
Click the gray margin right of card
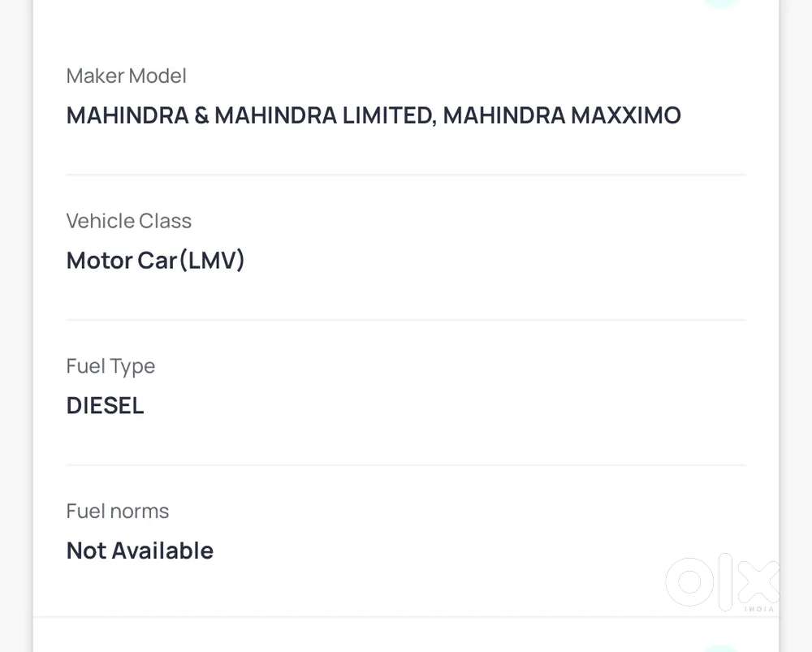pyautogui.click(x=797, y=325)
